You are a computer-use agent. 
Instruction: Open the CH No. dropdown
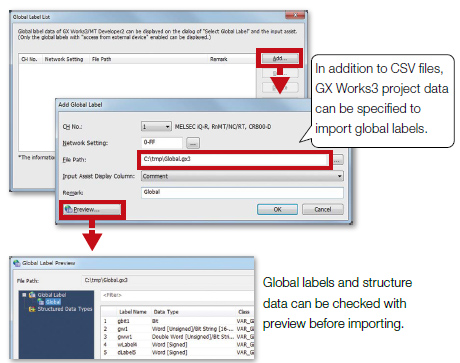[156, 127]
